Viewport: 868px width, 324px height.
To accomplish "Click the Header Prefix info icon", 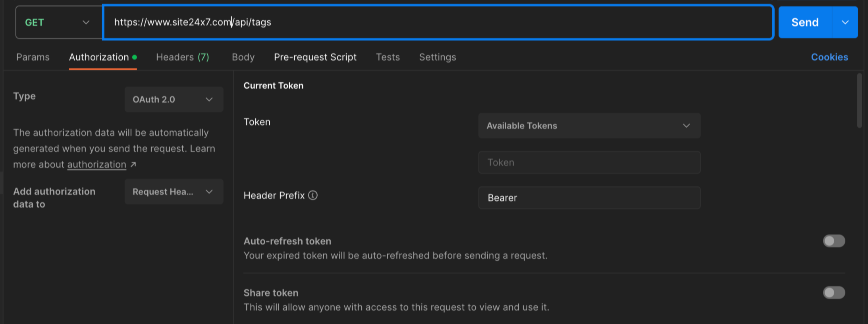I will pos(313,195).
